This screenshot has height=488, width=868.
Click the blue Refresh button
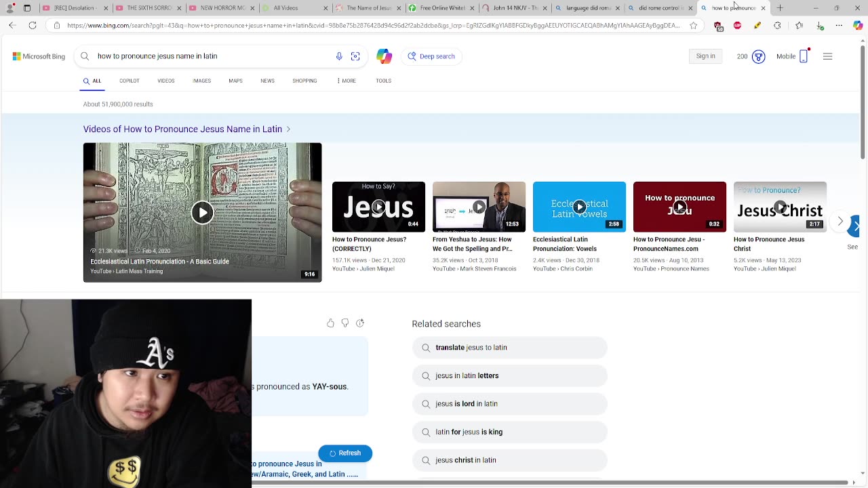click(x=345, y=453)
